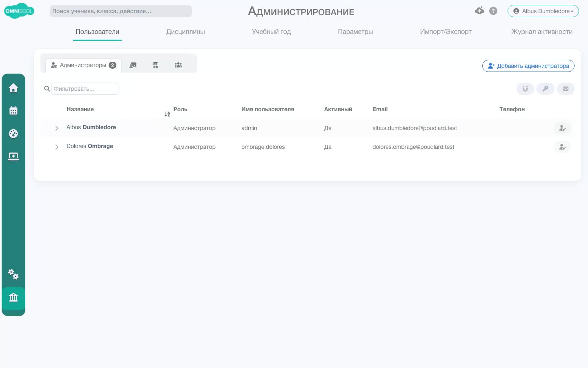588x368 pixels.
Task: Click Добавить администратора button
Action: (528, 66)
